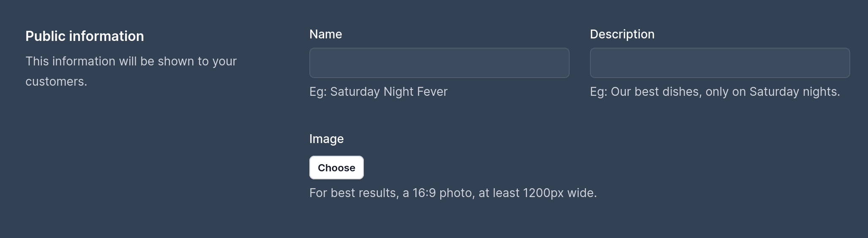Click the 'shown to your customers' subtitle
The width and height of the screenshot is (868, 238).
(131, 62)
